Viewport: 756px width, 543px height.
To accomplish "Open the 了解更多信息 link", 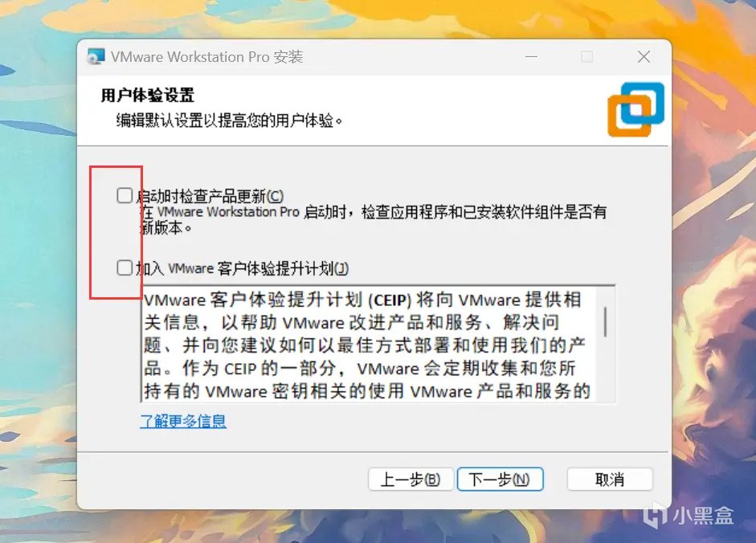I will [182, 422].
